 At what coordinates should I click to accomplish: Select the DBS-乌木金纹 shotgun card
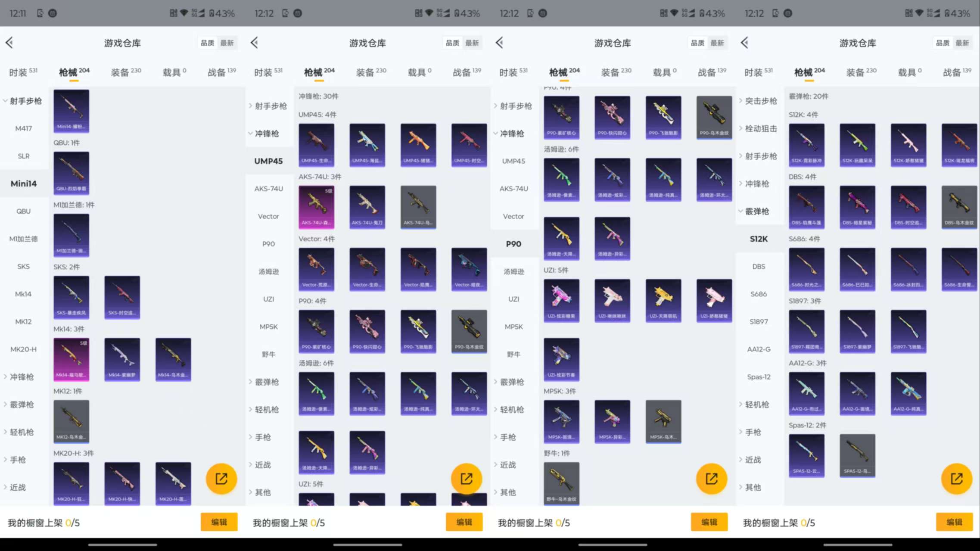pos(959,207)
